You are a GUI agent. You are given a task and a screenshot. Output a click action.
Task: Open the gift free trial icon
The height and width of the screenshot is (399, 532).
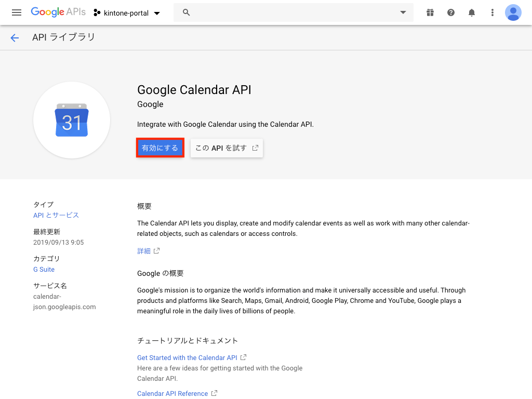pos(430,12)
